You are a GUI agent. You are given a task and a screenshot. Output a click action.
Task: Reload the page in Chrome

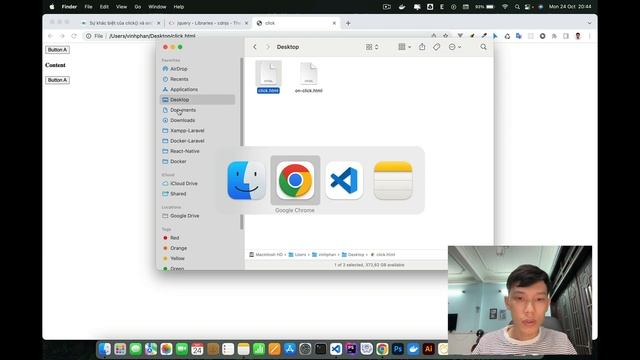pyautogui.click(x=74, y=36)
